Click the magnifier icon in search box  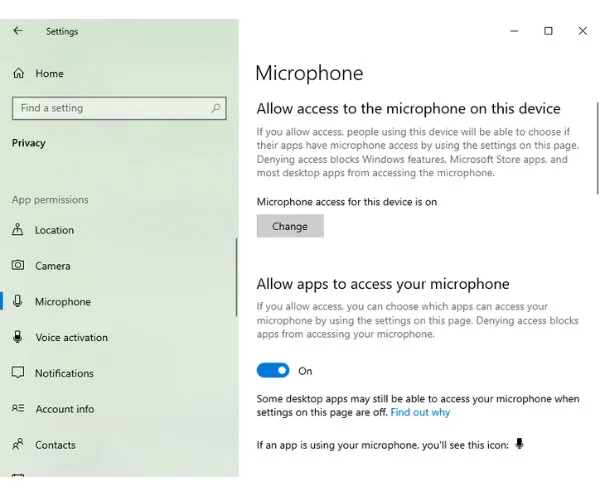point(215,108)
